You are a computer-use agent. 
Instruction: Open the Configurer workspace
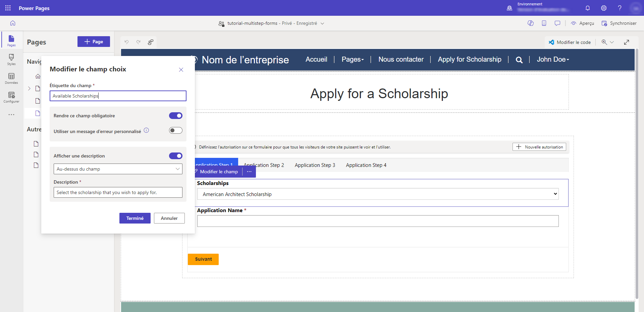pyautogui.click(x=11, y=97)
